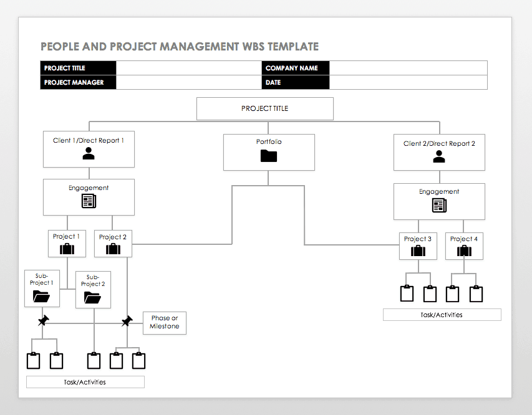
Task: Select the briefcase icon under Project 1
Action: click(67, 249)
